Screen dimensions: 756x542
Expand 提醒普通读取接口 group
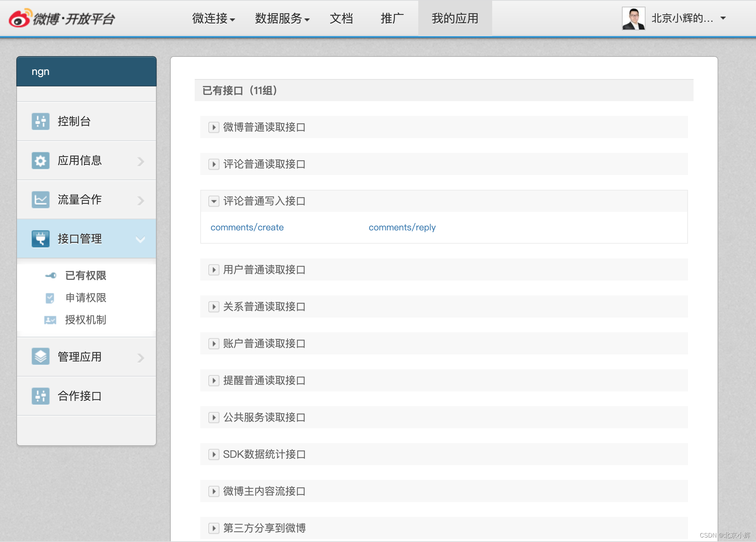point(214,381)
